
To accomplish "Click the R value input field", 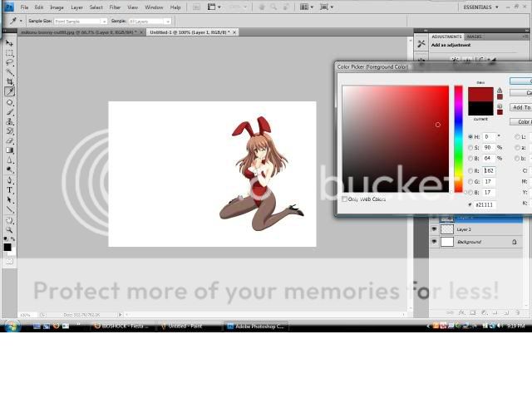I will pos(490,170).
